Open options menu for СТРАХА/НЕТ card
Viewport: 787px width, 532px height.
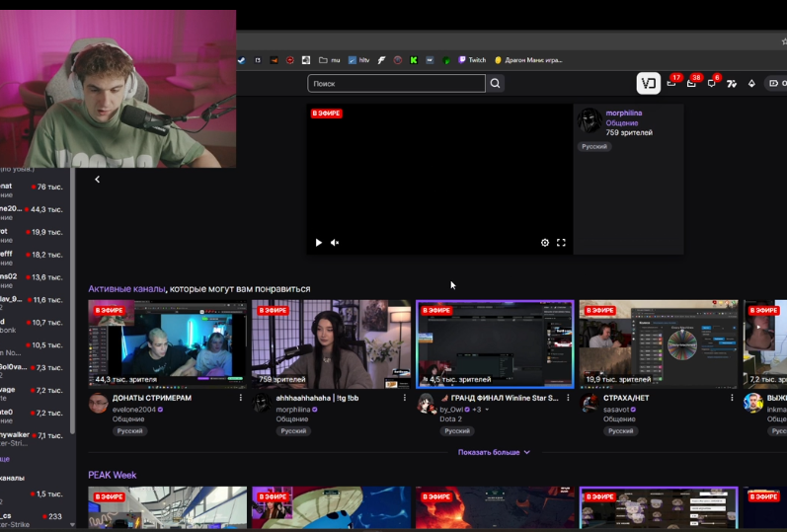click(732, 398)
